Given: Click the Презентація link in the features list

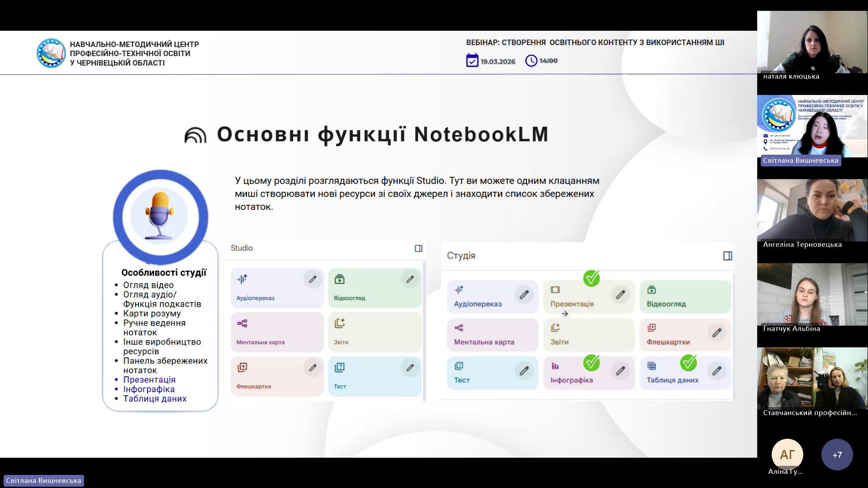Looking at the screenshot, I should click(x=149, y=380).
